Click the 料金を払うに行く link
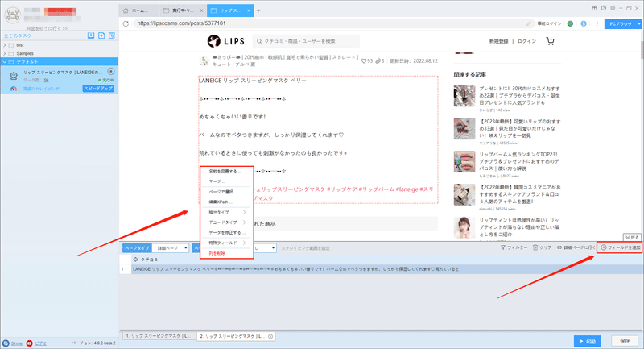This screenshot has height=349, width=644. coord(47,28)
